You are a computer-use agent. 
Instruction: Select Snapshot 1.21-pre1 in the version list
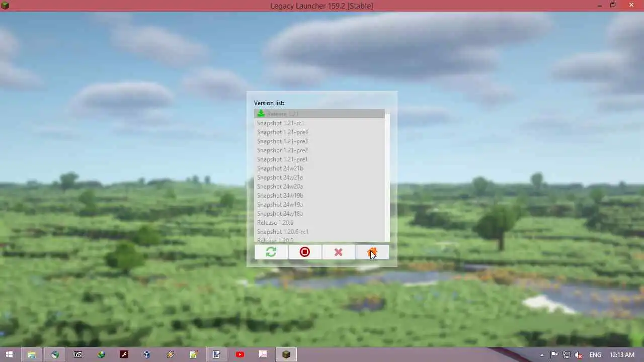319,159
